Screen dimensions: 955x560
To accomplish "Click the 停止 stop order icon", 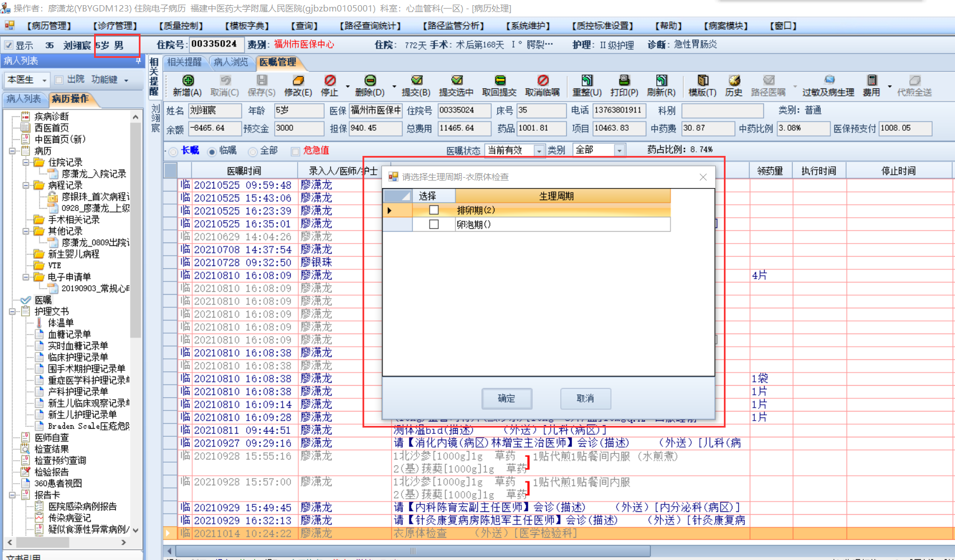I will click(x=330, y=80).
